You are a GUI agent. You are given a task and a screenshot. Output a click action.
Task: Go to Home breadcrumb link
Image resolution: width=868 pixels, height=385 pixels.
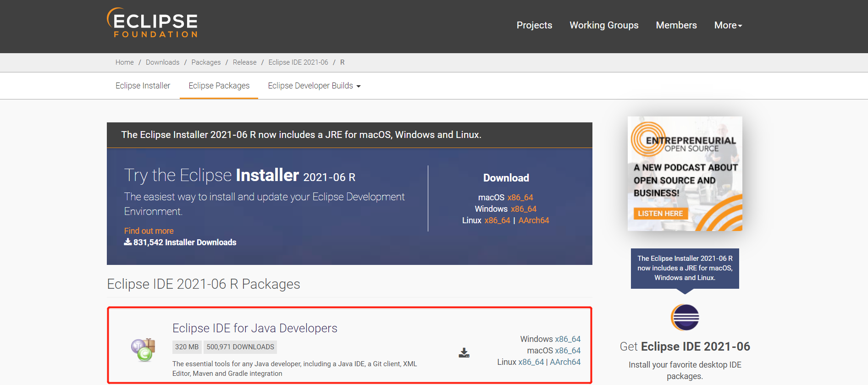tap(125, 62)
